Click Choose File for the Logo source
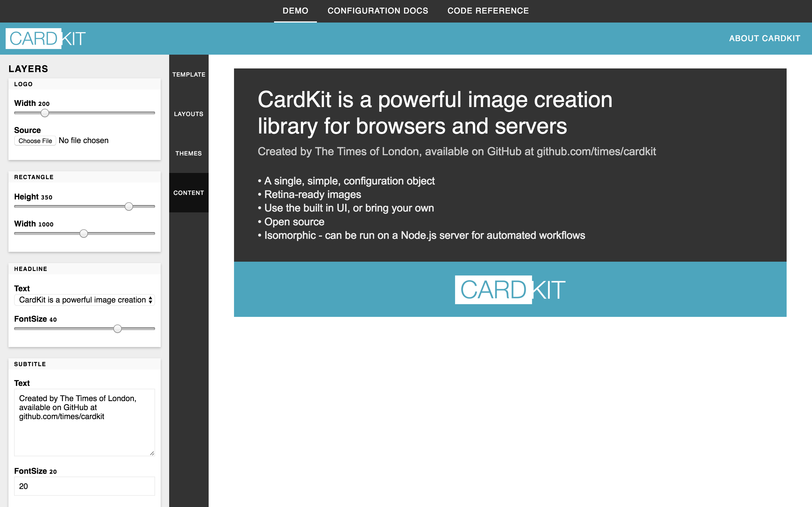 click(x=35, y=141)
